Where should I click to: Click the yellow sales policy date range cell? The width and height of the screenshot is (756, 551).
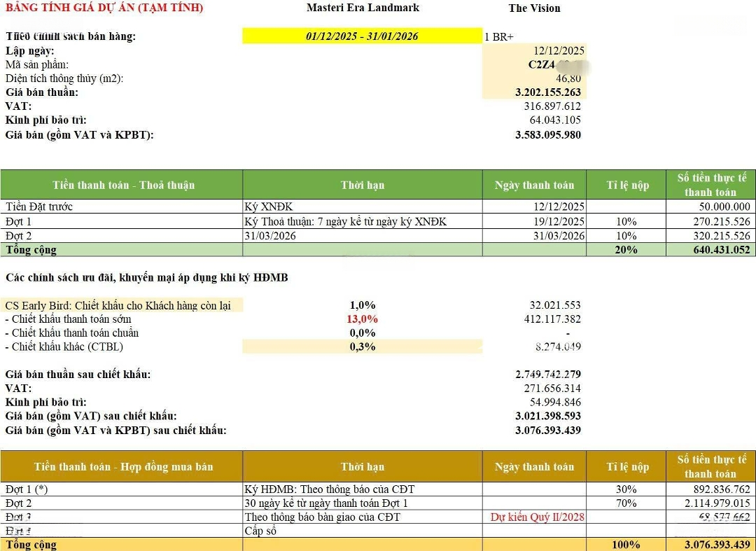coord(362,36)
